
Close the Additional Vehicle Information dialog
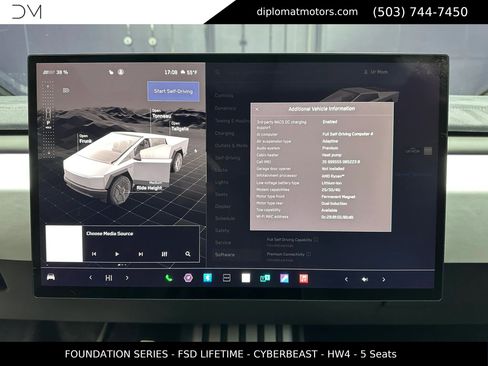tap(257, 109)
